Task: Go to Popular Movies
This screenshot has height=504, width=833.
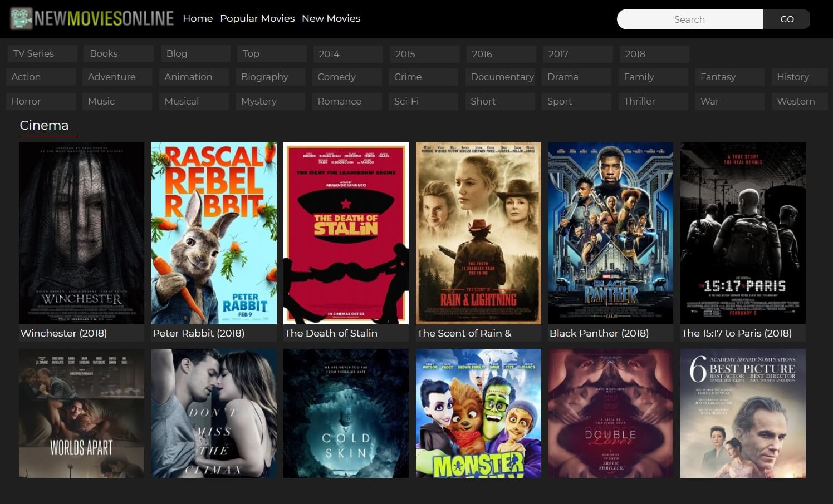Action: point(257,18)
